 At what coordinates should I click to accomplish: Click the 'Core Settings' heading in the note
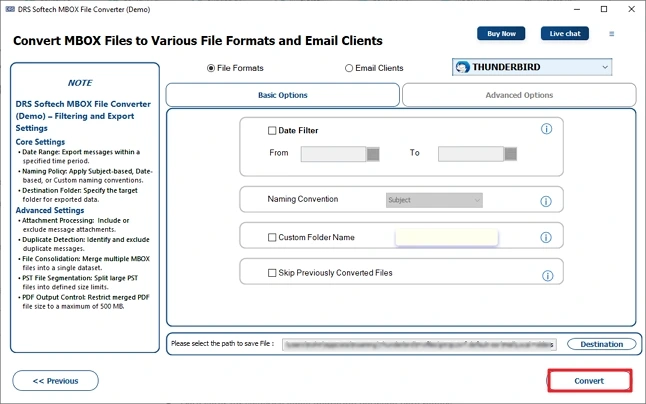point(40,142)
